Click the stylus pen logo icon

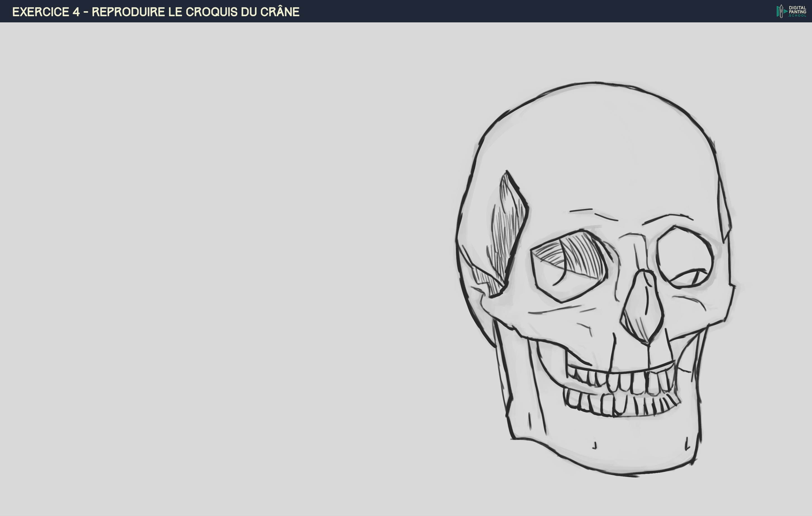click(781, 11)
